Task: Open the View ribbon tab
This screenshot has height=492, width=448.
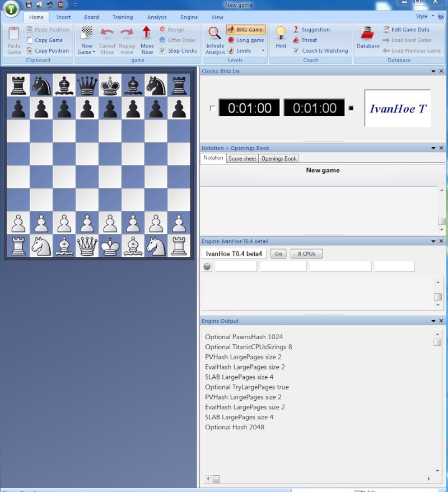Action: (x=217, y=17)
